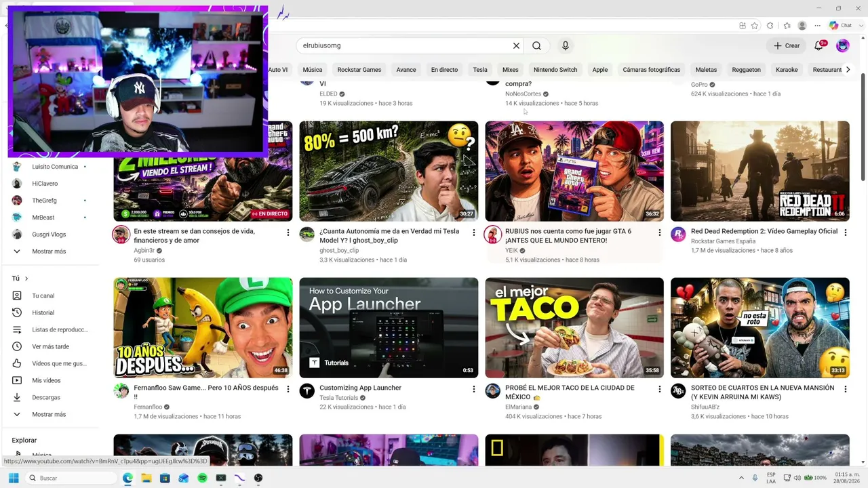Open the Tú section header
Screen dimensions: 868x488
click(20, 279)
